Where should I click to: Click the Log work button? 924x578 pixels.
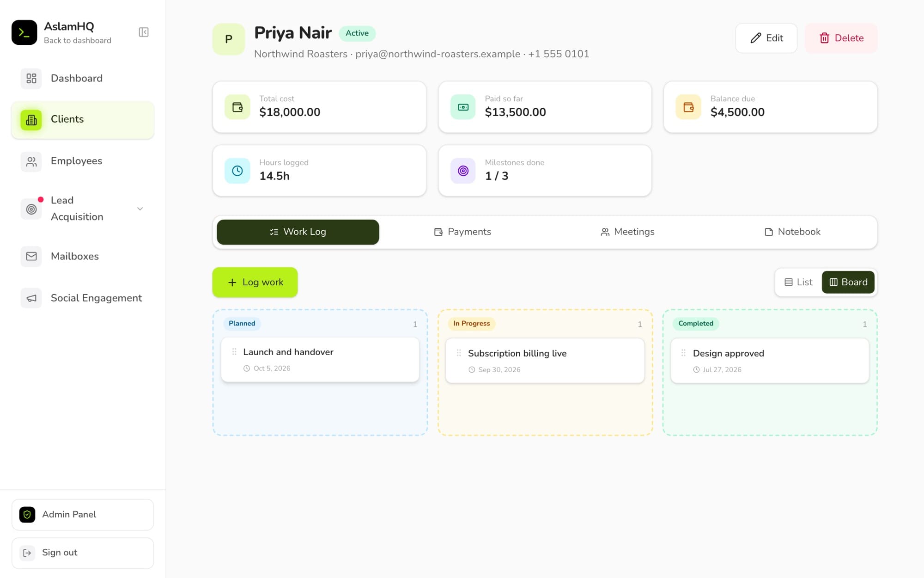click(x=255, y=282)
